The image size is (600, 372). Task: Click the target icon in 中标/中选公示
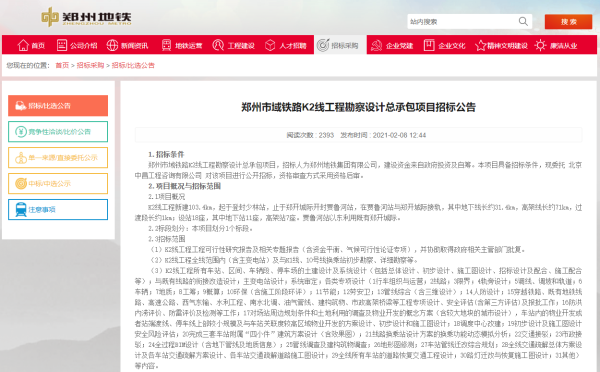pyautogui.click(x=21, y=184)
